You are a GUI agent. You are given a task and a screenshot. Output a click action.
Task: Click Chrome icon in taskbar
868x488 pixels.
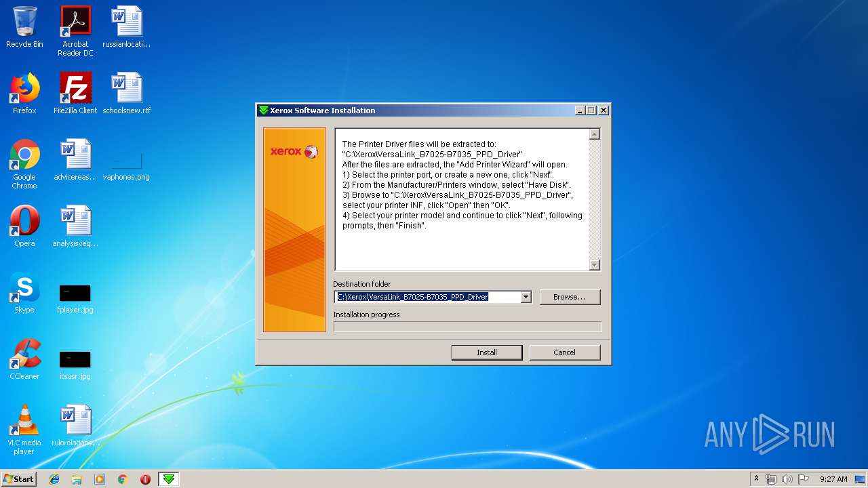[122, 479]
